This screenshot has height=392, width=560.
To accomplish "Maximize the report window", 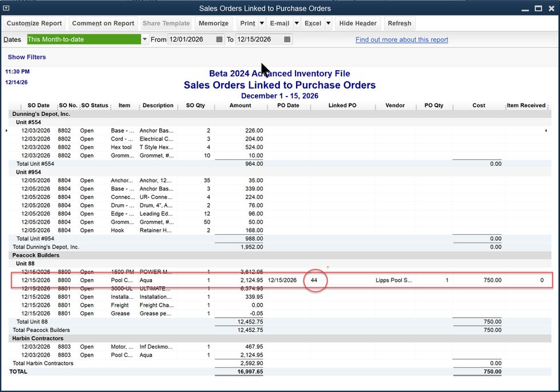I will [538, 8].
